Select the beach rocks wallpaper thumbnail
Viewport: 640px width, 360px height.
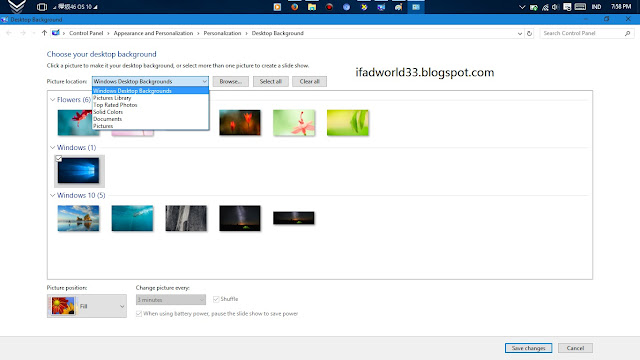(x=78, y=218)
